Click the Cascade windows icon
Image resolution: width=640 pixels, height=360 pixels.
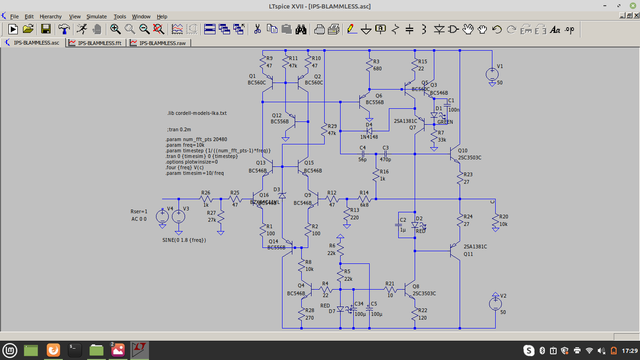pyautogui.click(x=224, y=29)
